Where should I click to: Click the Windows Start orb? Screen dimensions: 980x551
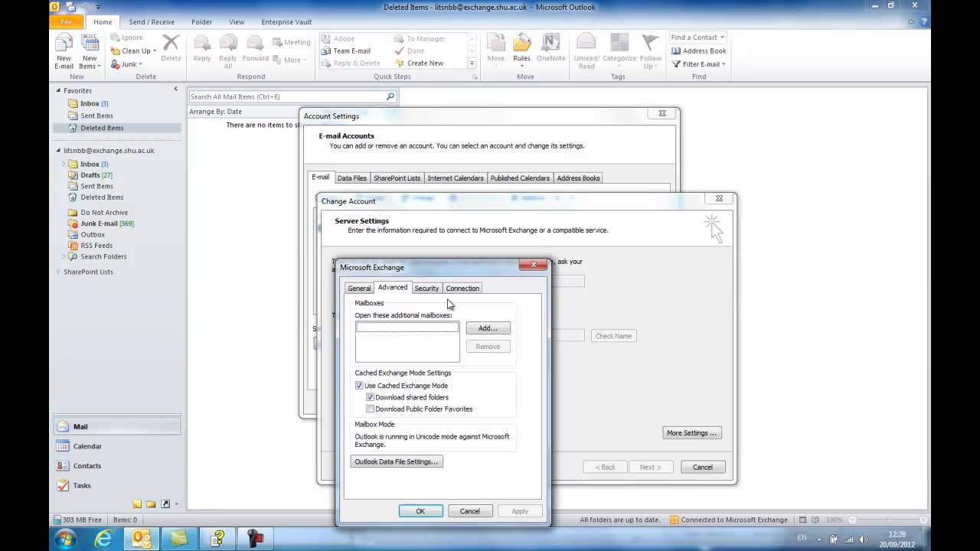click(64, 539)
